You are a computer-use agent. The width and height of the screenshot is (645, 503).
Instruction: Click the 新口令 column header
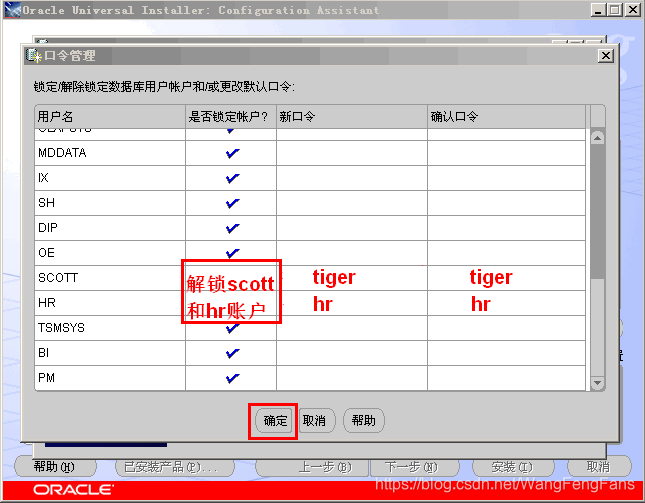[x=352, y=117]
